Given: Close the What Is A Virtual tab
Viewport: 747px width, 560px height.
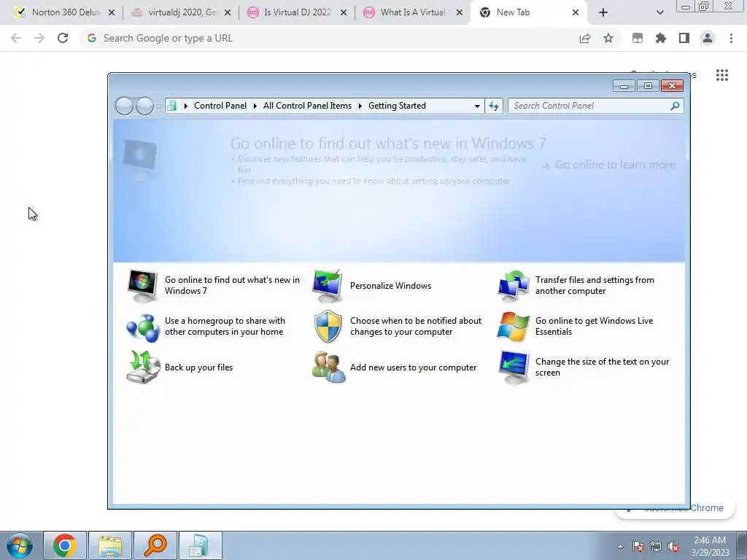Looking at the screenshot, I should (x=460, y=13).
